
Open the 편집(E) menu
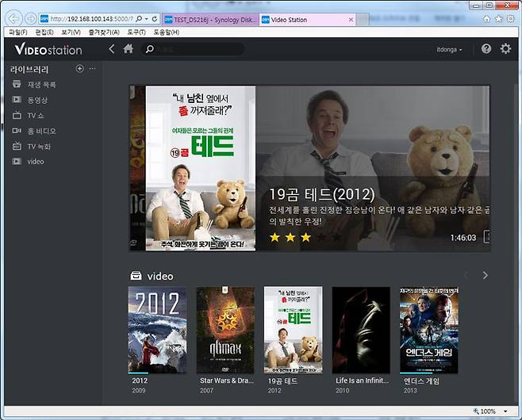44,32
